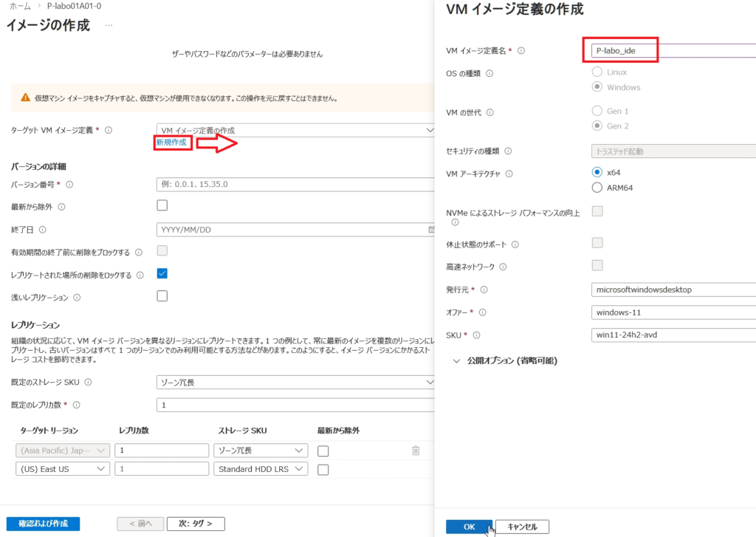Select ARM64 architecture radio button
756x537 pixels.
coord(597,188)
